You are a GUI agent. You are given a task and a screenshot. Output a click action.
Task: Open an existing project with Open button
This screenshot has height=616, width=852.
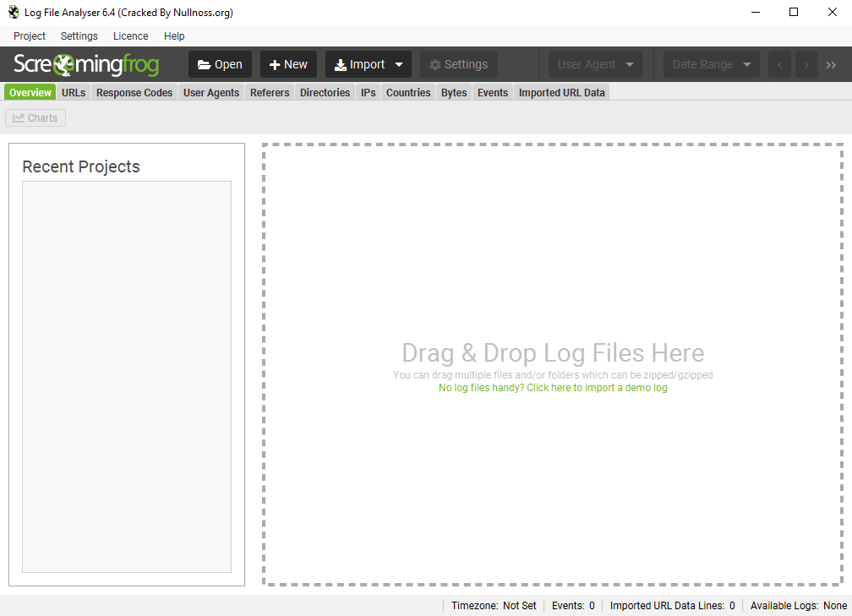[220, 64]
